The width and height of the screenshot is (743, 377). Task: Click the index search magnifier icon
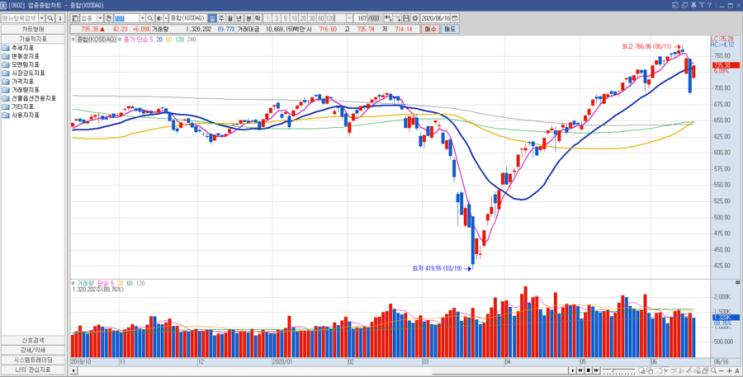click(150, 18)
